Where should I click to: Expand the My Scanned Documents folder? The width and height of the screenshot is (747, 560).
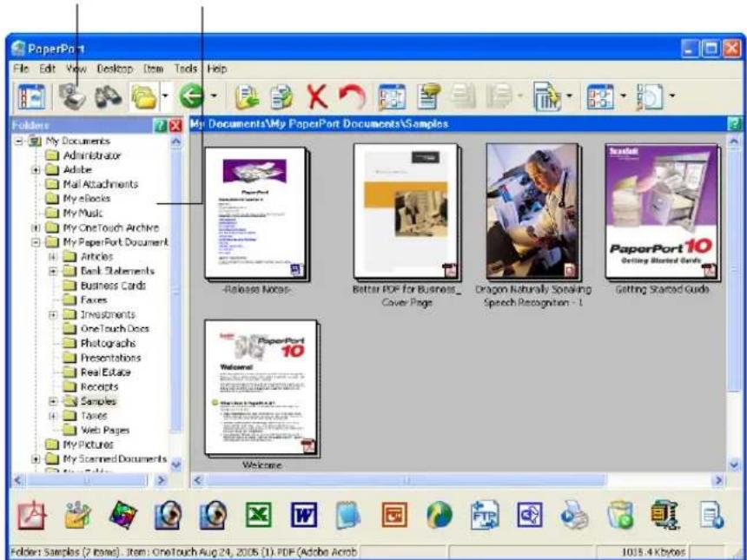click(36, 459)
